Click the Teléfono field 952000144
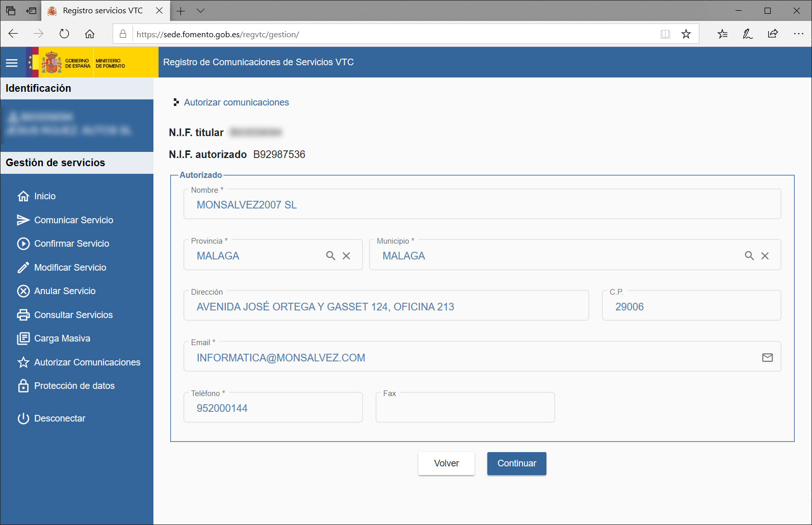 [273, 408]
